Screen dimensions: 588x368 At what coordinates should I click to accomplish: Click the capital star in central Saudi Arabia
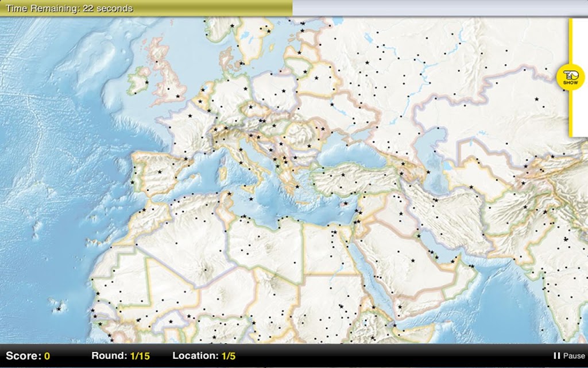click(413, 260)
